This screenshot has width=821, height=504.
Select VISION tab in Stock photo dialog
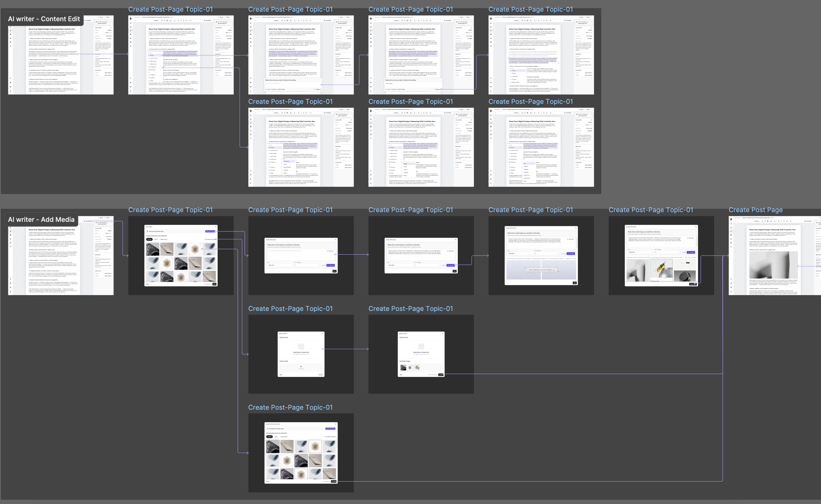[x=270, y=437]
